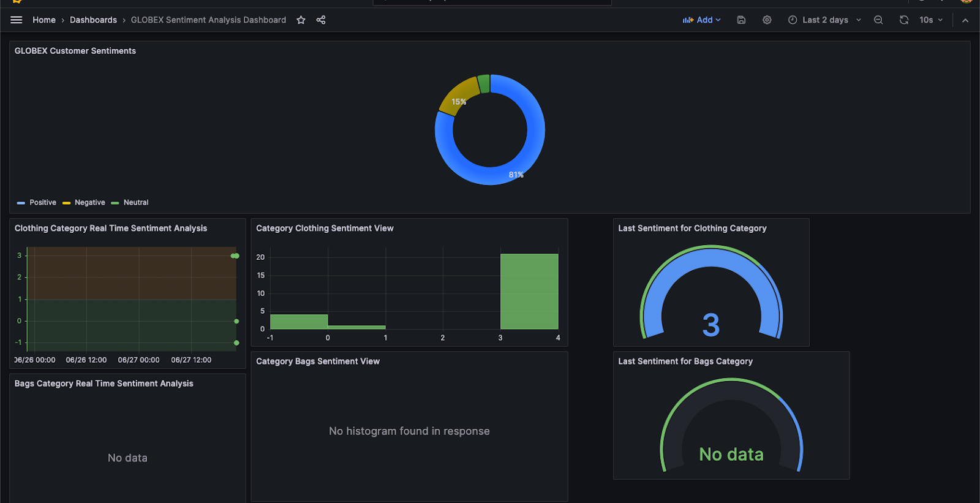Zoom out the time range
Image resolution: width=980 pixels, height=503 pixels.
pyautogui.click(x=878, y=20)
